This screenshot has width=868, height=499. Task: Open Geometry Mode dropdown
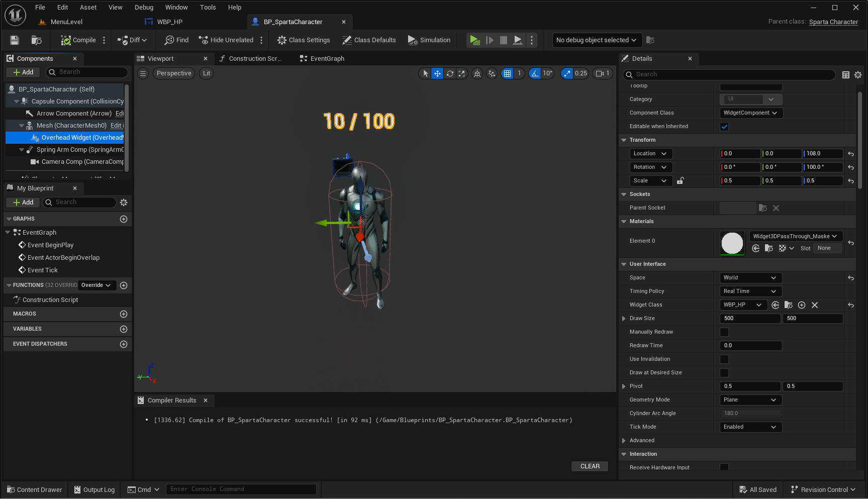coord(751,400)
